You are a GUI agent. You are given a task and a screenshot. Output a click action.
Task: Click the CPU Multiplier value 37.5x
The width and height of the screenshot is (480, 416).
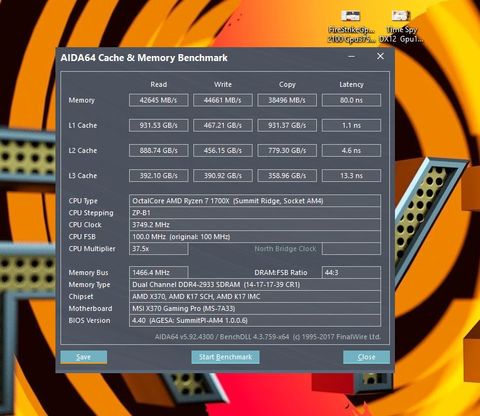(159, 249)
